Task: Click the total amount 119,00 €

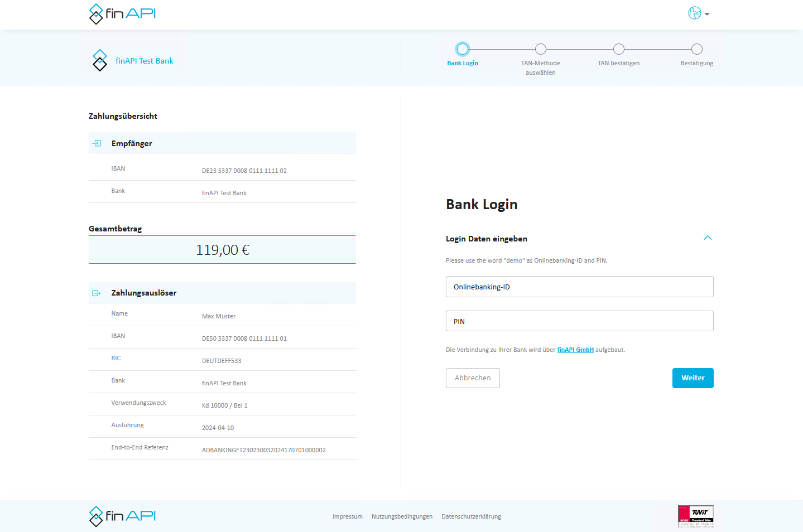Action: [x=223, y=250]
